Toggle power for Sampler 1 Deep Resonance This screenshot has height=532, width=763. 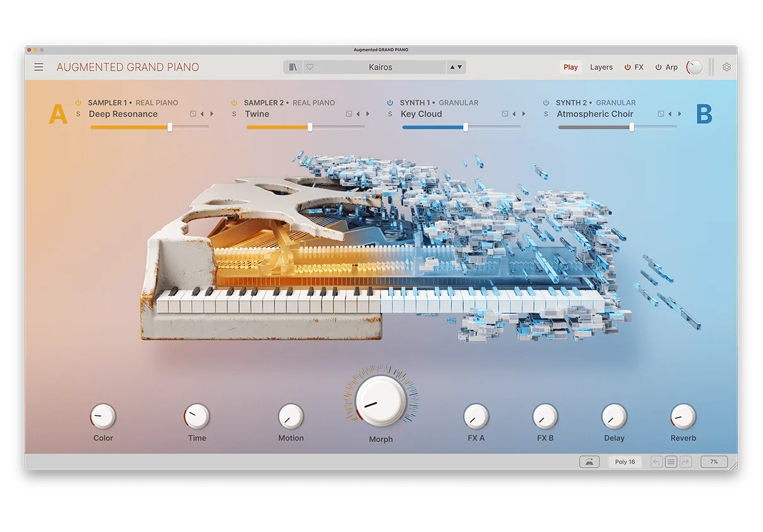[x=78, y=102]
